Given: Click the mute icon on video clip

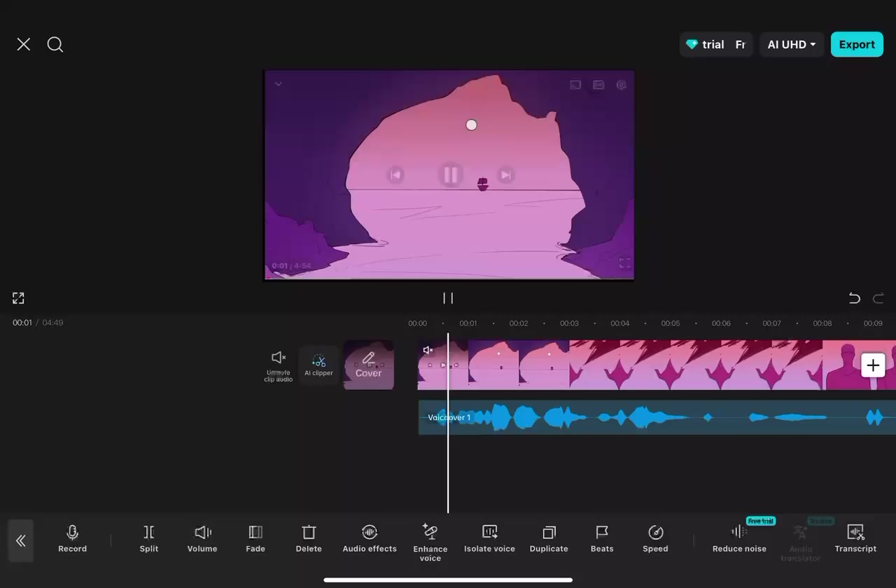Looking at the screenshot, I should tap(428, 350).
